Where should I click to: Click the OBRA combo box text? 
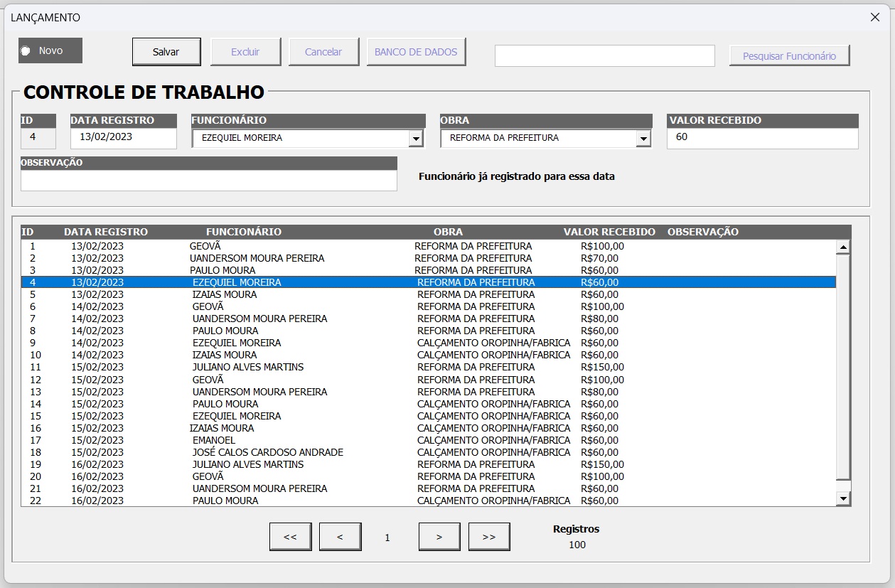coord(539,139)
